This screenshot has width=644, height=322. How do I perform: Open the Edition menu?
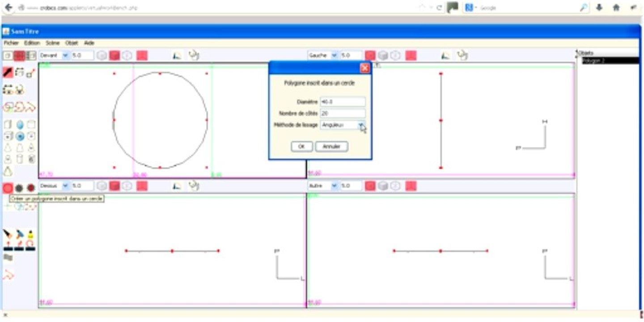click(x=32, y=43)
